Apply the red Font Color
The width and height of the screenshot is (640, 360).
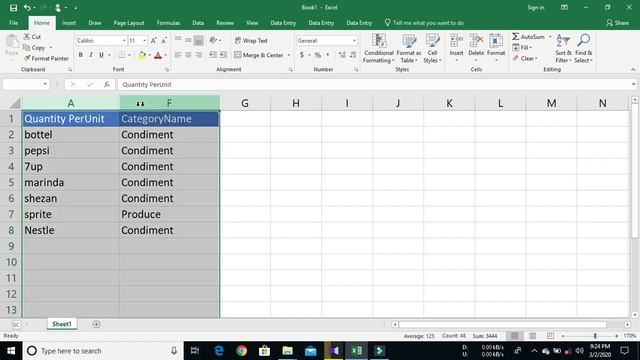[158, 55]
